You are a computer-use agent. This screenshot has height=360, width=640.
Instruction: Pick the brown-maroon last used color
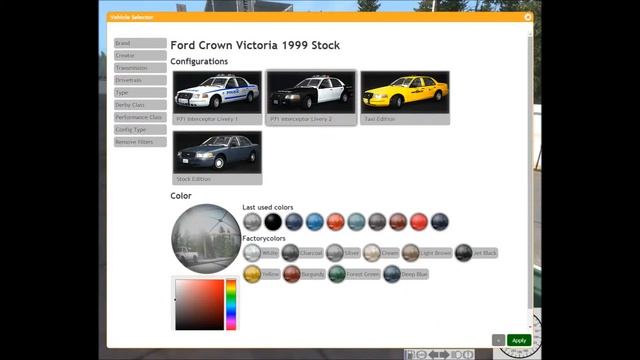[398, 222]
